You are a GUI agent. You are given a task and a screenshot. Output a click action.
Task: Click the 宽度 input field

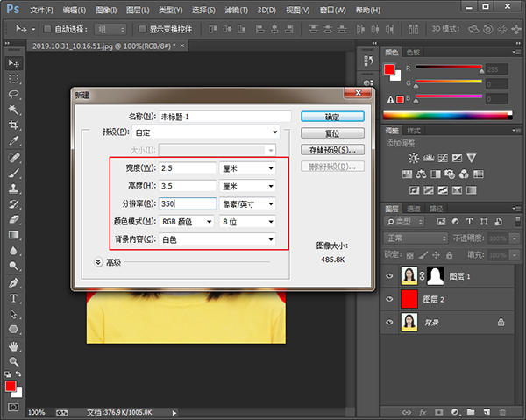point(187,167)
